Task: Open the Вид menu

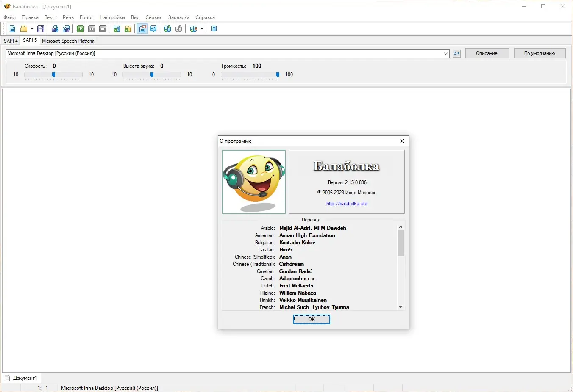Action: click(135, 17)
